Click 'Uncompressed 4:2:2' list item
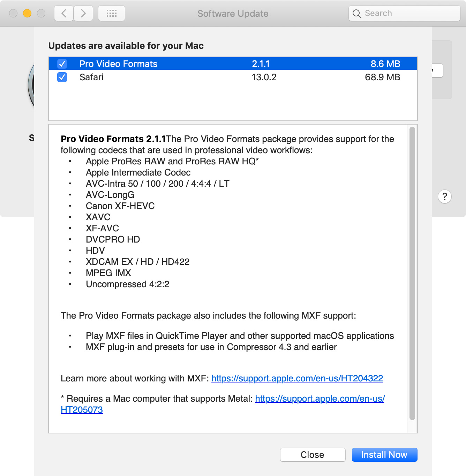 pos(128,284)
